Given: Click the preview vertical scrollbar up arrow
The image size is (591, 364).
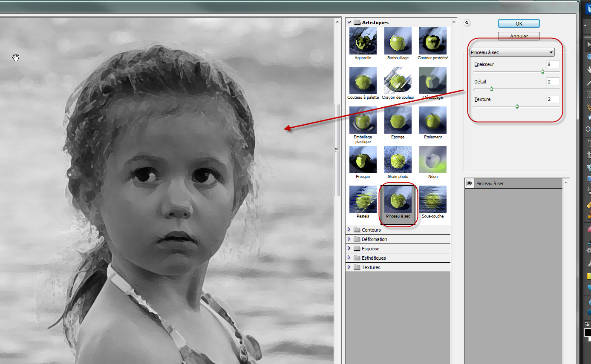Looking at the screenshot, I should tap(337, 21).
